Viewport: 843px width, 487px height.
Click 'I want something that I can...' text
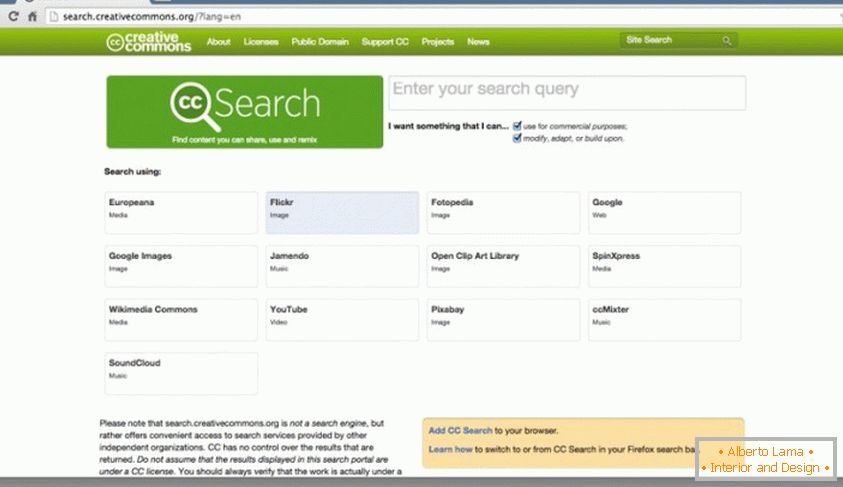coord(448,126)
